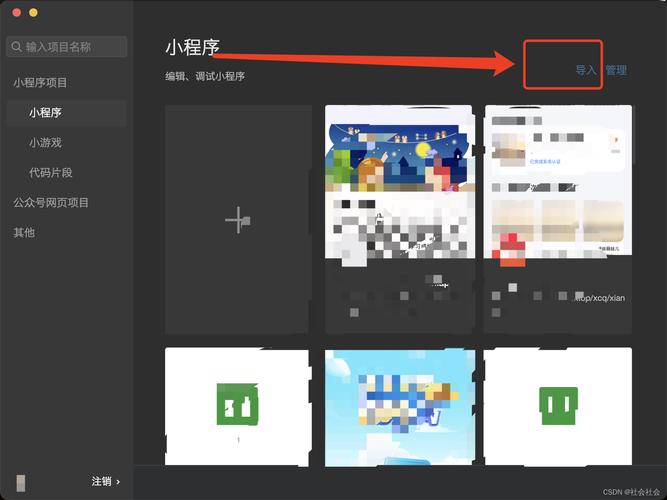Image resolution: width=667 pixels, height=500 pixels.
Task: Open the 代码片段 sidebar entry
Action: point(51,173)
